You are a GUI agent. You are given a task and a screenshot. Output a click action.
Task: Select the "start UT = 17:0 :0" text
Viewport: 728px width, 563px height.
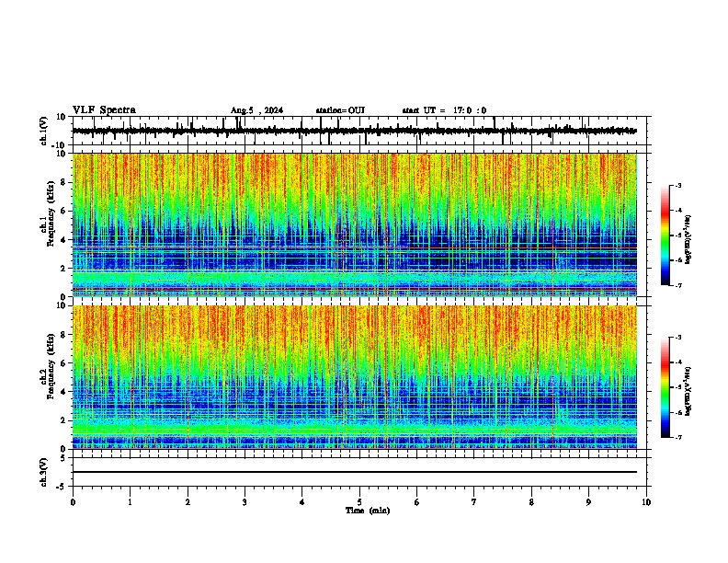[444, 110]
